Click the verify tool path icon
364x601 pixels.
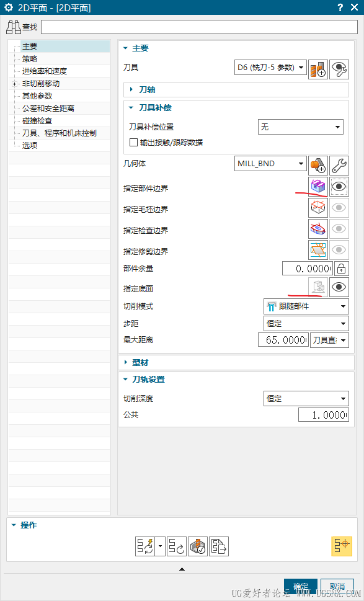tap(198, 546)
